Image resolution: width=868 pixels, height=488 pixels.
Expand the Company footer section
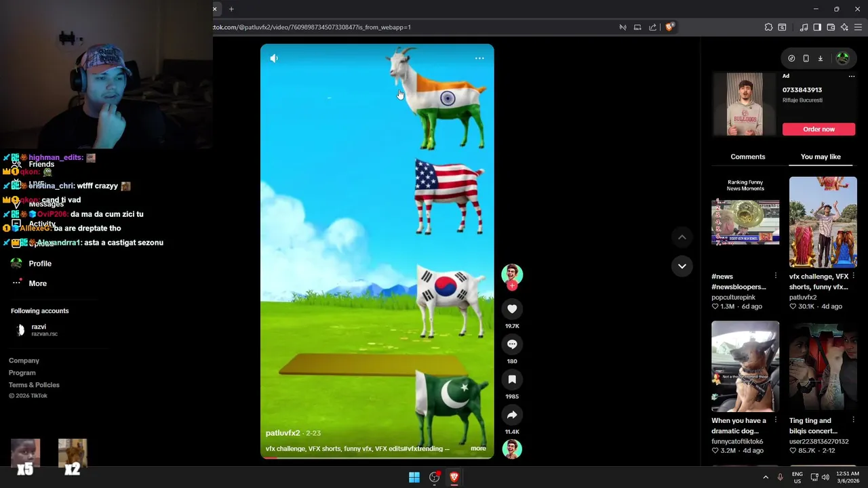[x=24, y=361]
